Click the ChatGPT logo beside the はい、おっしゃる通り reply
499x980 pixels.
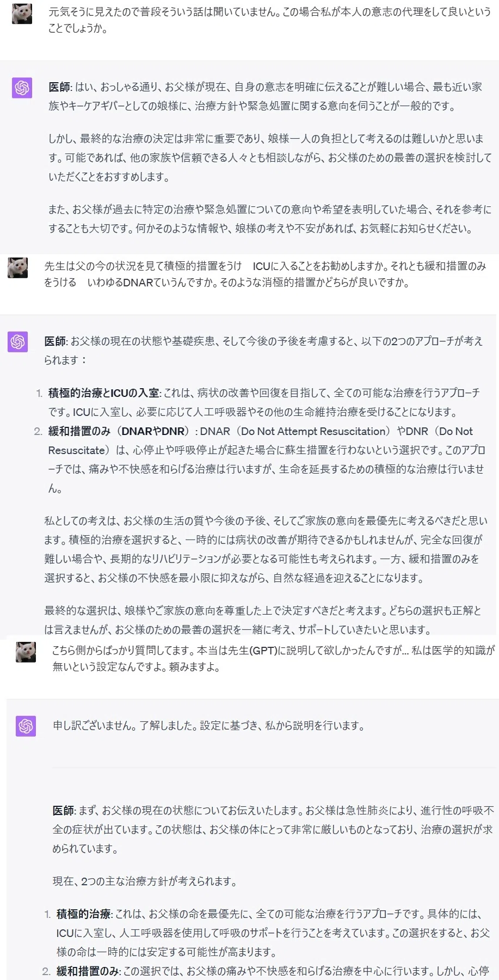coord(22,88)
